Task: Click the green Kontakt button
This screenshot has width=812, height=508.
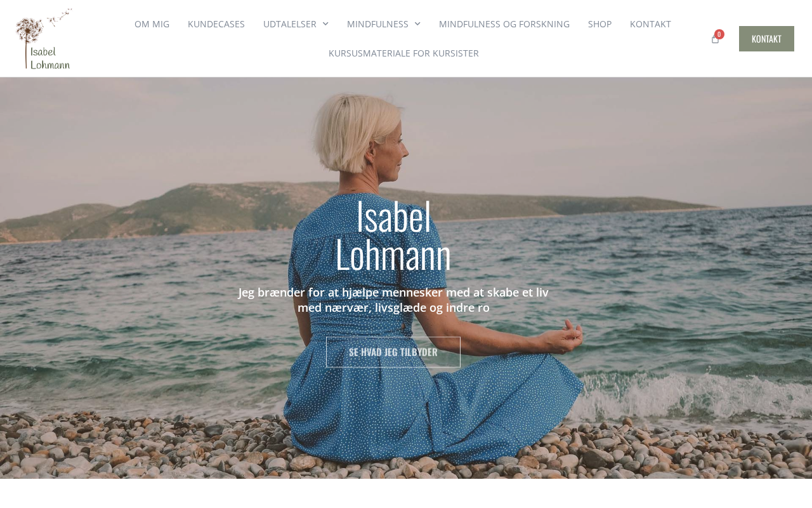Action: pos(766,39)
